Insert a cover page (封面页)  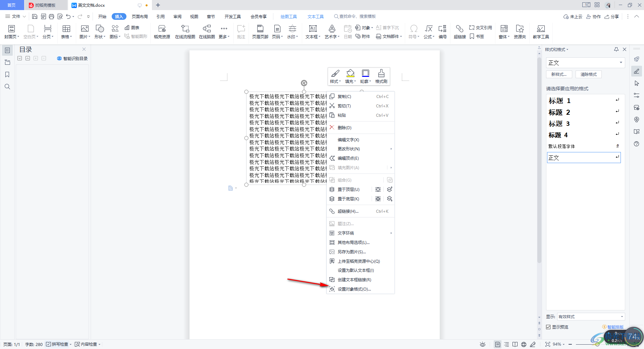pos(11,32)
